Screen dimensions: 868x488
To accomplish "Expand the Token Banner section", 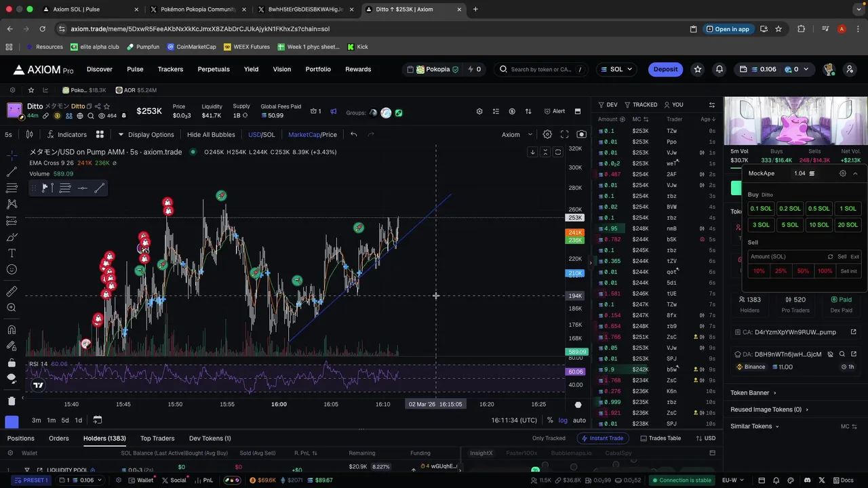I will [753, 392].
